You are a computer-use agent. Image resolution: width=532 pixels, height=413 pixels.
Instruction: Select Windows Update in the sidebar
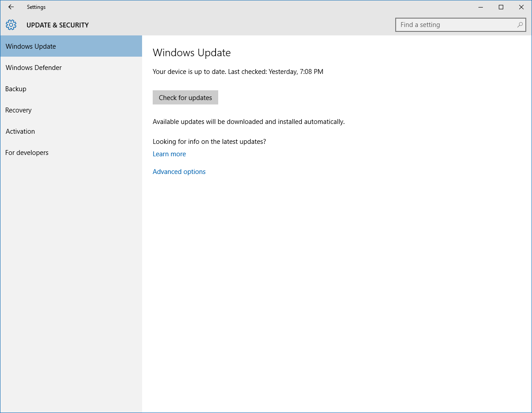pos(31,46)
